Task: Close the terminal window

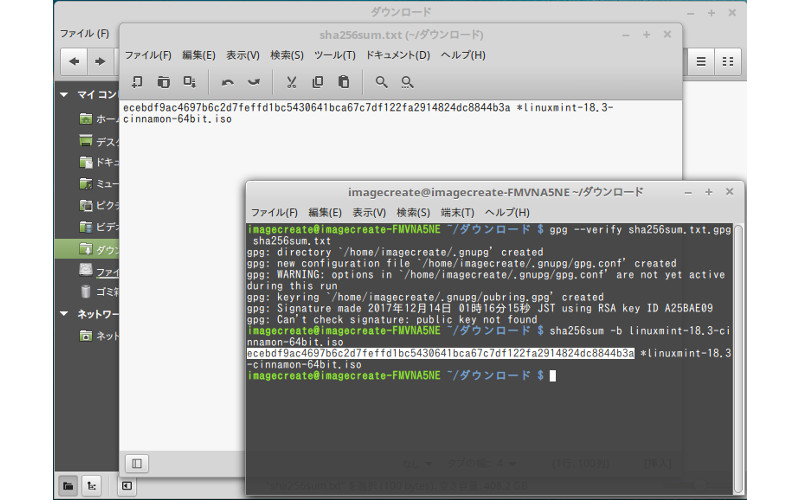Action: (x=730, y=192)
